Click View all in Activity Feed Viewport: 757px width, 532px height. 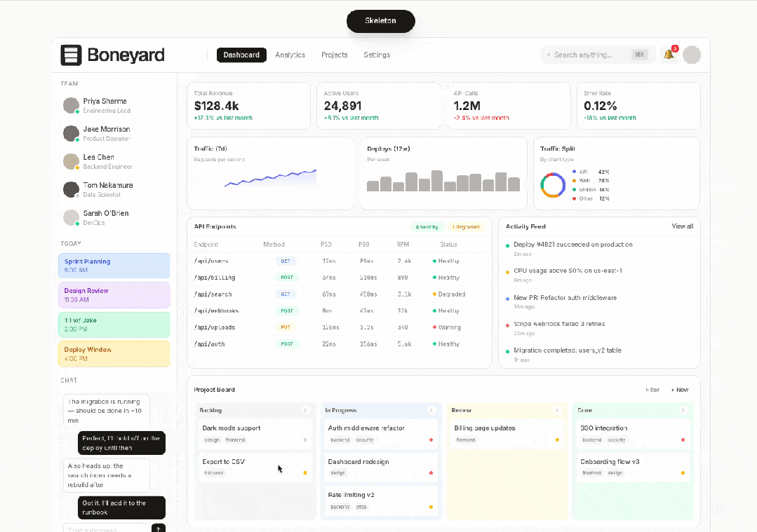point(682,226)
